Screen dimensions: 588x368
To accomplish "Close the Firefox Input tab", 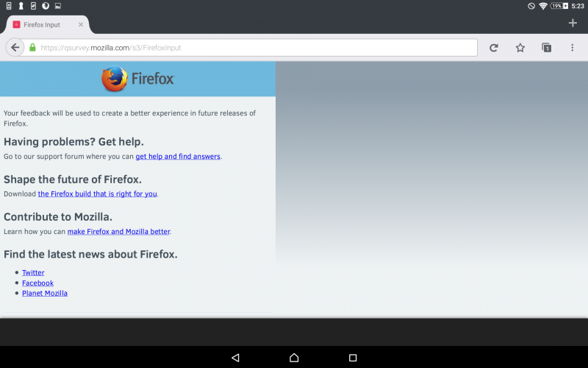I will point(81,25).
